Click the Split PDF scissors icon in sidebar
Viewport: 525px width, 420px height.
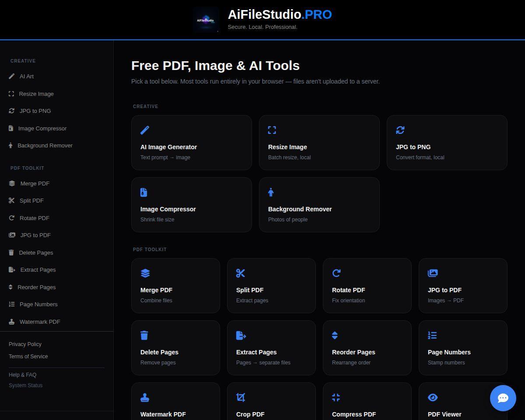(x=12, y=200)
